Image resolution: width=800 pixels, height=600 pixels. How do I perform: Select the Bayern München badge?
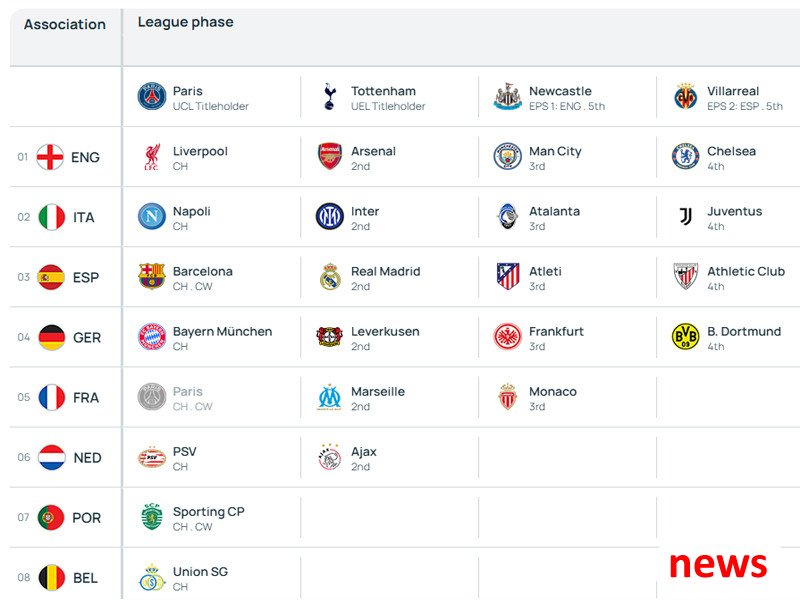[152, 337]
